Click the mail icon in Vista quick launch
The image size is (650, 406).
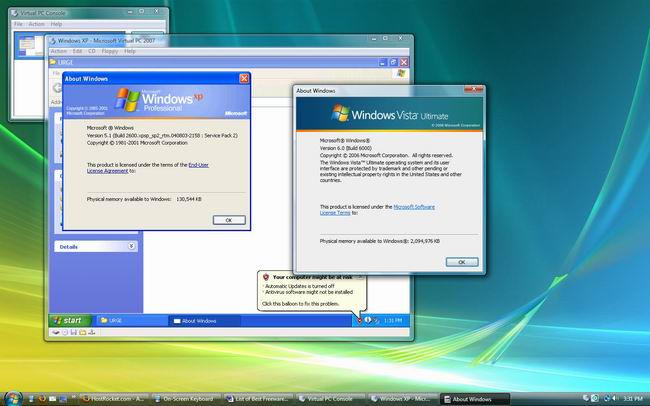tap(53, 399)
